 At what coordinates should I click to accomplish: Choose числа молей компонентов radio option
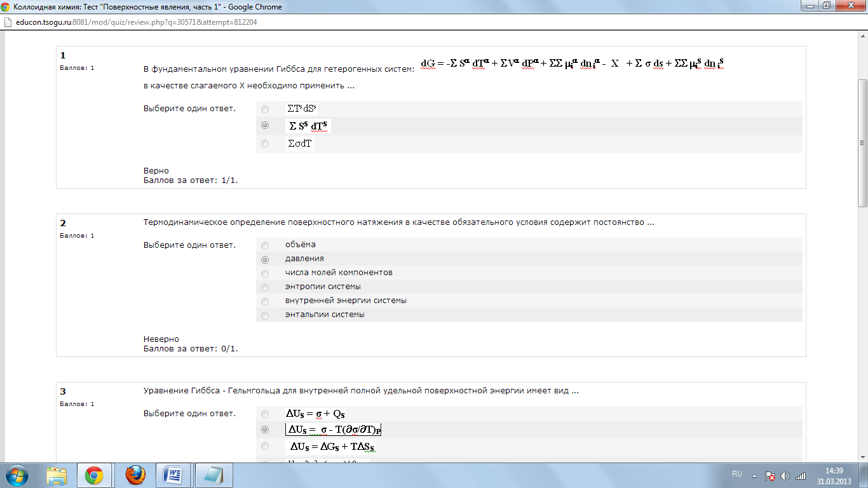265,273
